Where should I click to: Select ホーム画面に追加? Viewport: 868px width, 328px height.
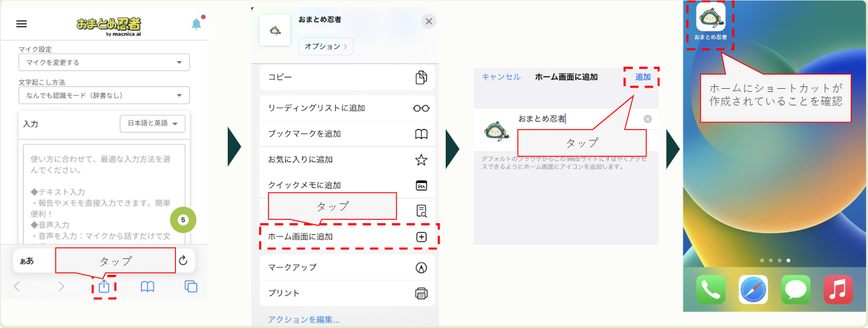(x=349, y=236)
